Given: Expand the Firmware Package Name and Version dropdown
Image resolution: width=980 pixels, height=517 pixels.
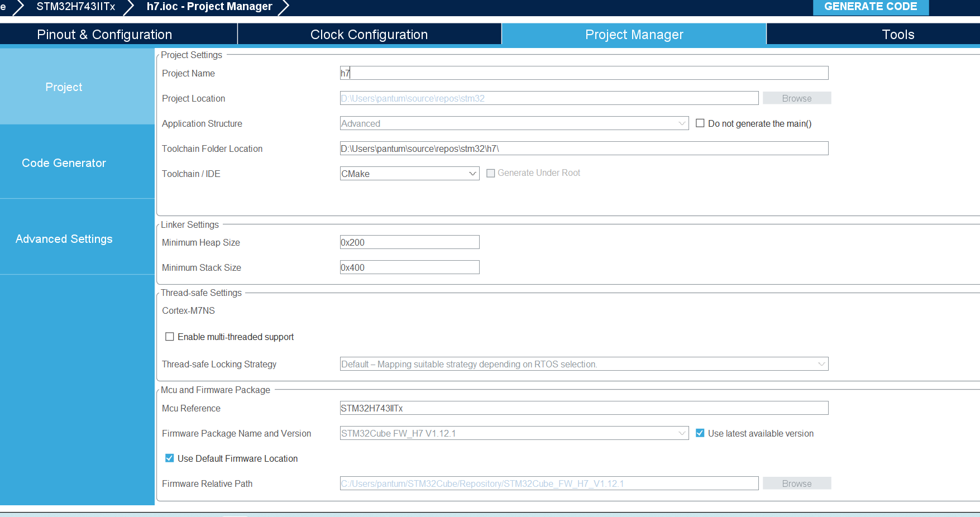Looking at the screenshot, I should tap(514, 433).
